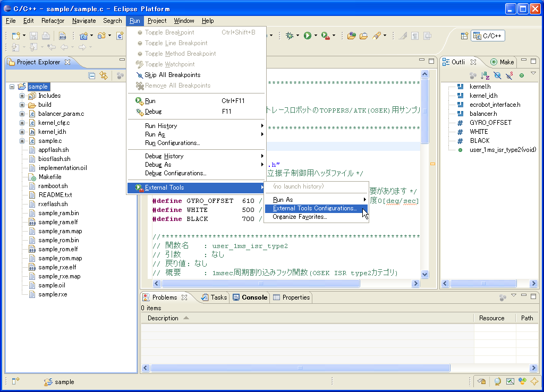Image resolution: width=544 pixels, height=392 pixels.
Task: Click the Build All binary icon
Action: [63, 36]
